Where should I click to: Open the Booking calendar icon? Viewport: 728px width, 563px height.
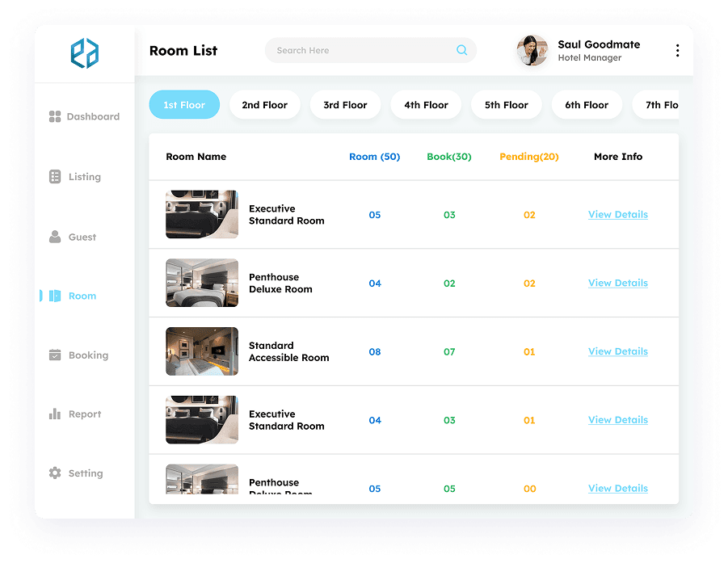tap(53, 355)
